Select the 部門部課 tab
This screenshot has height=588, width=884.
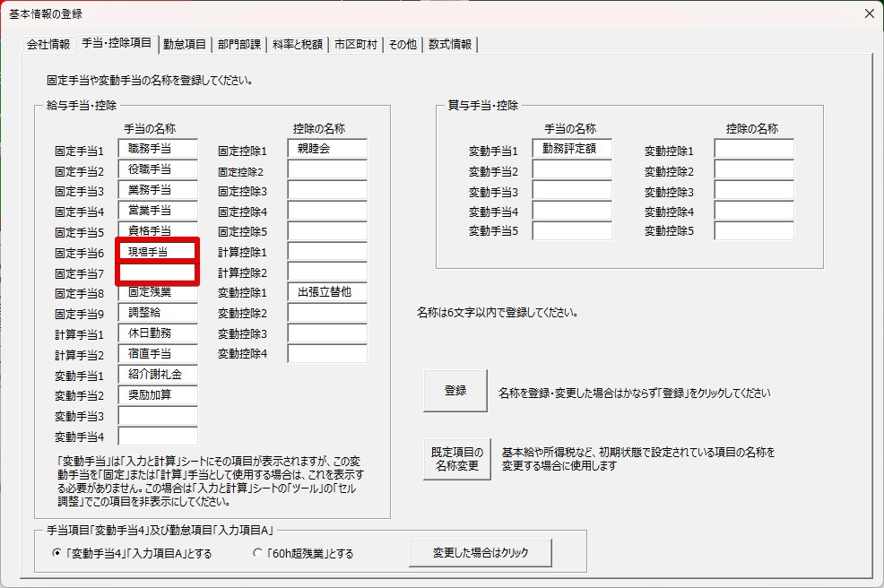pos(239,44)
